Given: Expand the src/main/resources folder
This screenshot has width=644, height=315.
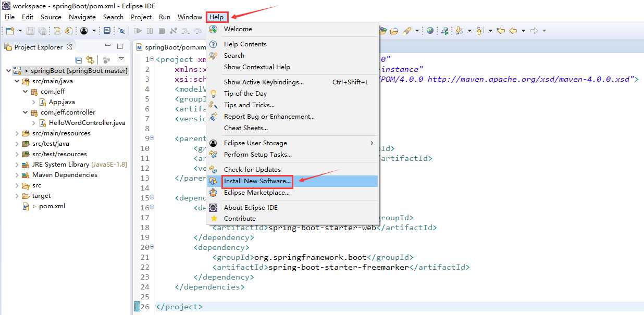Looking at the screenshot, I should [x=17, y=133].
